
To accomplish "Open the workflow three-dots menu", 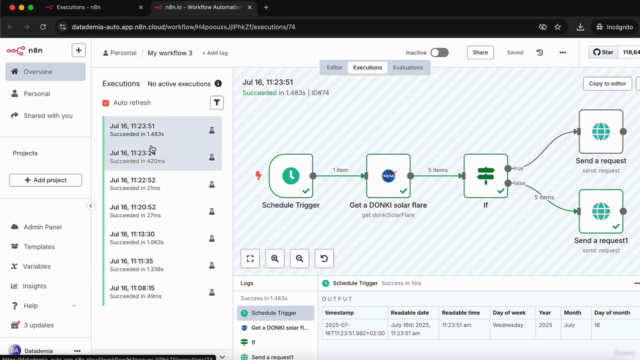I will coord(562,53).
